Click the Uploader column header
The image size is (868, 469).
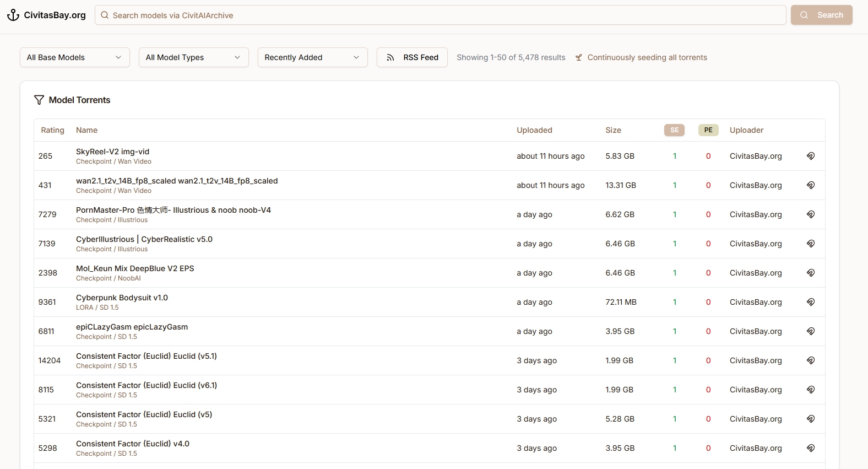746,130
